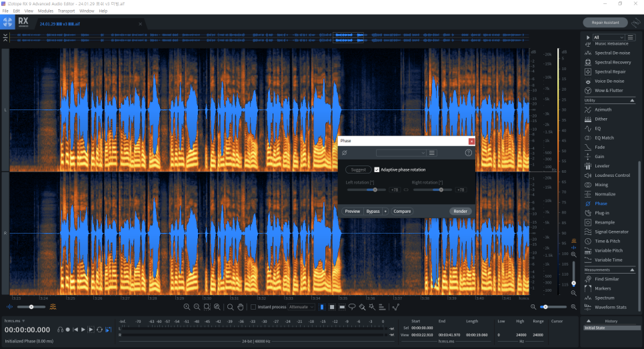Select the Voice De-noise module
This screenshot has width=644, height=349.
(609, 81)
